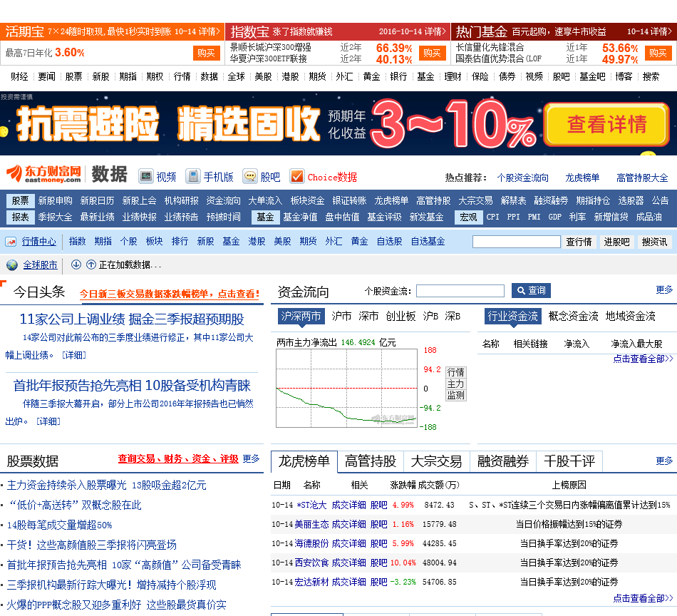Open headline 11家公司上调业绩

click(132, 319)
